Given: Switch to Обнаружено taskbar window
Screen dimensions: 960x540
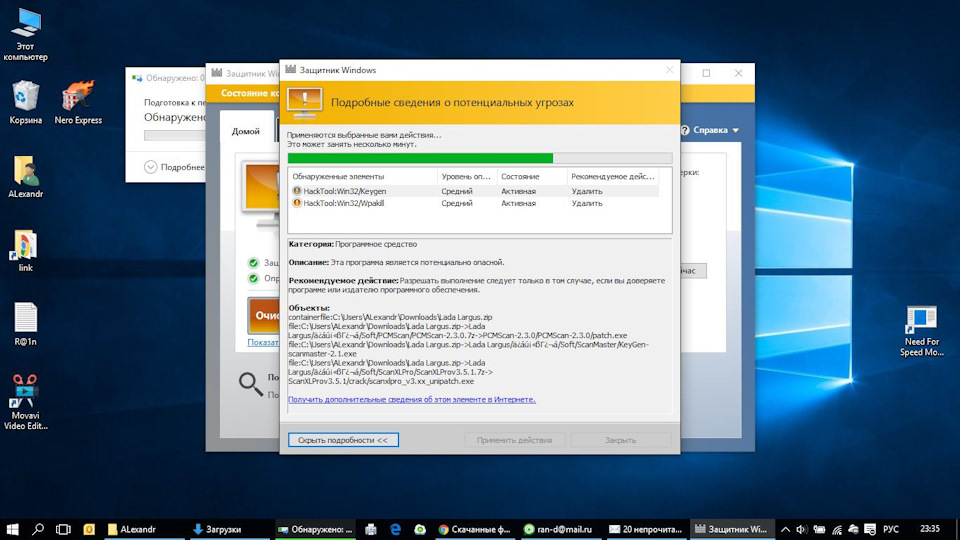Looking at the screenshot, I should 315,529.
